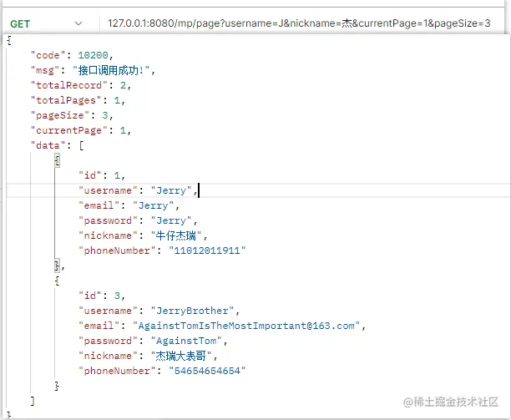This screenshot has width=511, height=420.
Task: Click the "totalRecord" key
Action: pos(69,85)
